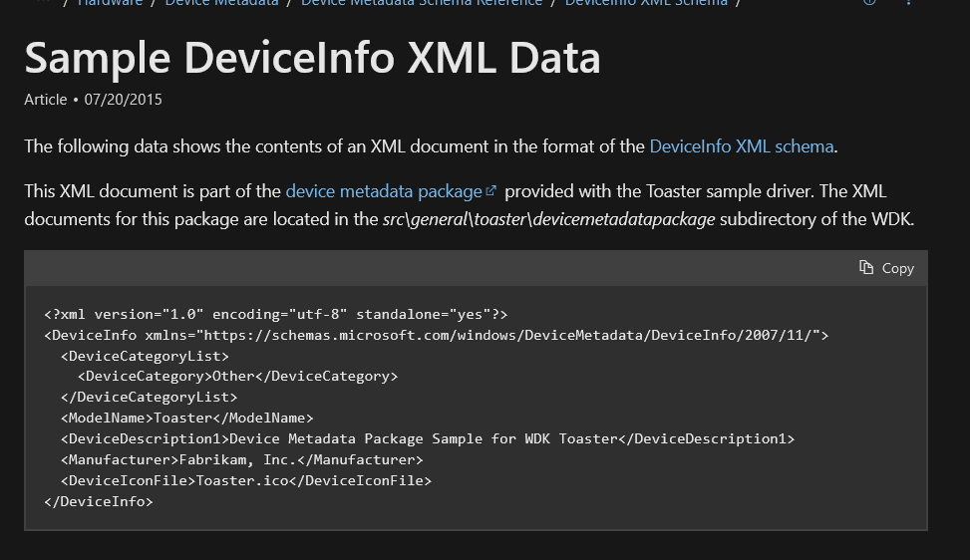This screenshot has width=970, height=560.
Task: Go to the Hardware breadcrumb
Action: click(110, 3)
